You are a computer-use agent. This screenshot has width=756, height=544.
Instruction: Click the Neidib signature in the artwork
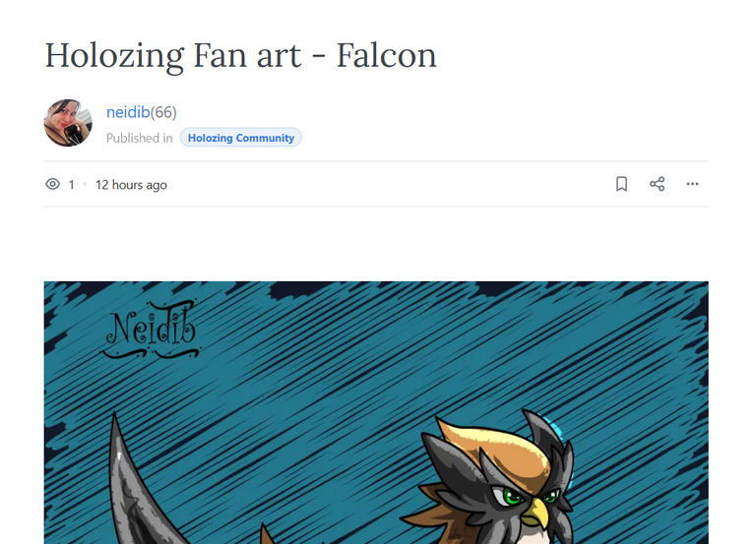point(151,330)
